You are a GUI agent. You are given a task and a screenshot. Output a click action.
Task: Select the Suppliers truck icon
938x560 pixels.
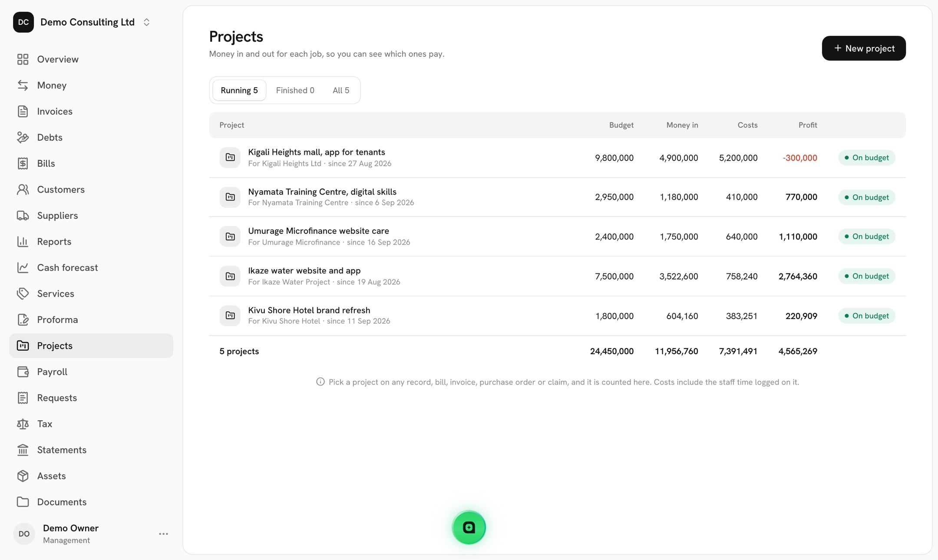[x=23, y=215]
